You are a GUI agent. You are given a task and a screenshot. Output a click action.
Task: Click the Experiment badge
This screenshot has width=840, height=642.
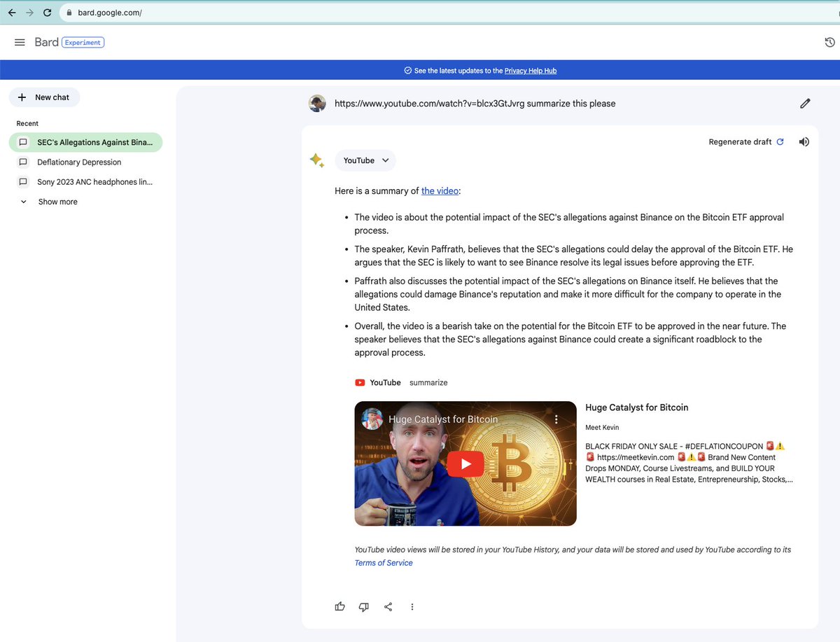click(83, 42)
